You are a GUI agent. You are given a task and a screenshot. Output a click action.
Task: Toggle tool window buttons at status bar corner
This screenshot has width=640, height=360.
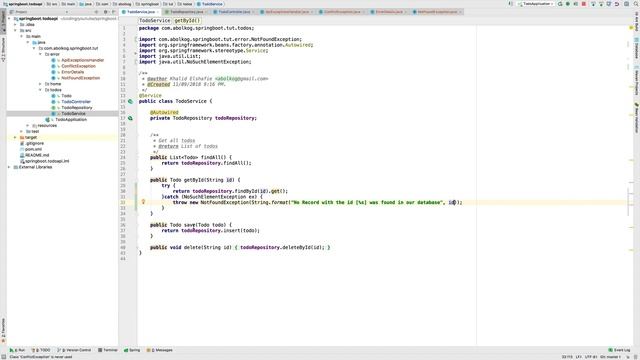tap(3, 357)
